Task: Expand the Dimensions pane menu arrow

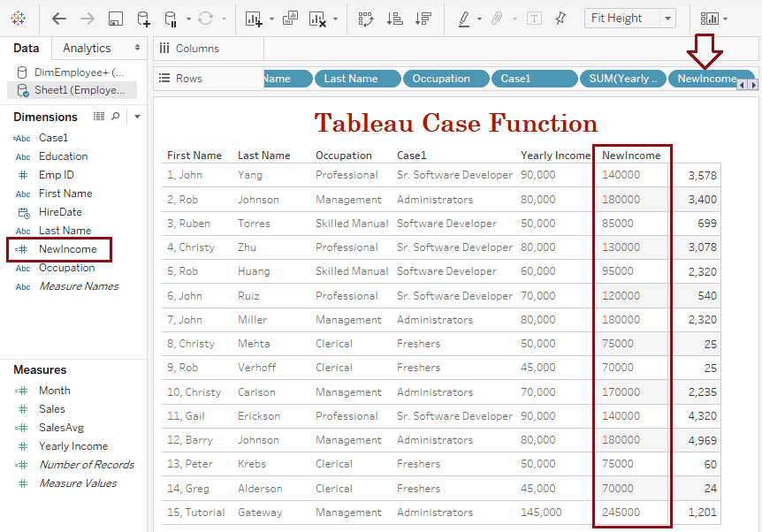Action: point(137,117)
